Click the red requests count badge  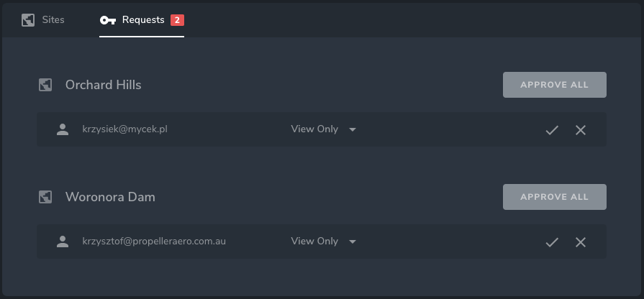click(x=177, y=20)
